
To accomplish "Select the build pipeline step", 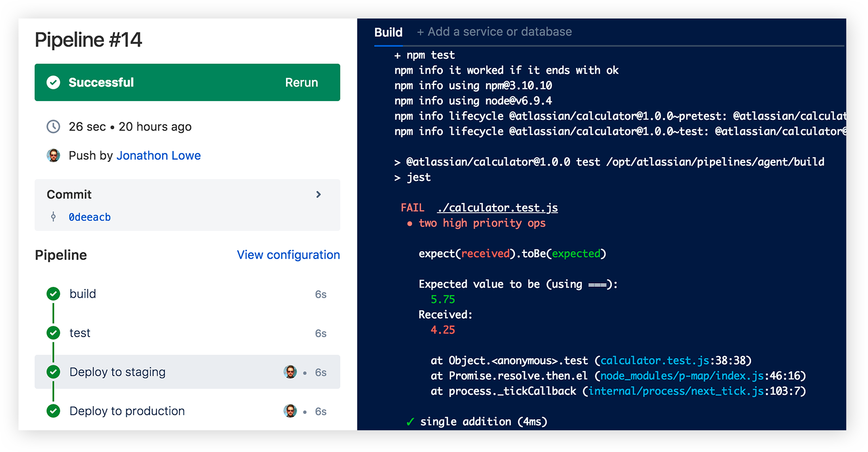I will pos(83,294).
